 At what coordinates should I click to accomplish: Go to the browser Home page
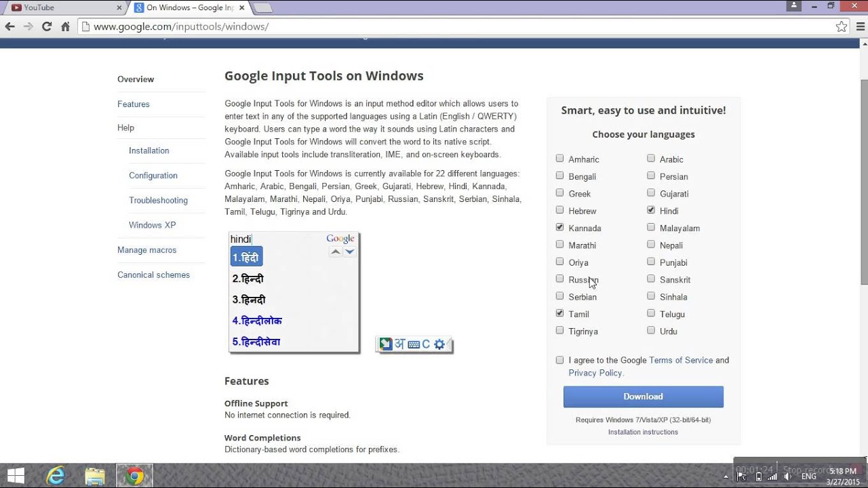coord(65,26)
